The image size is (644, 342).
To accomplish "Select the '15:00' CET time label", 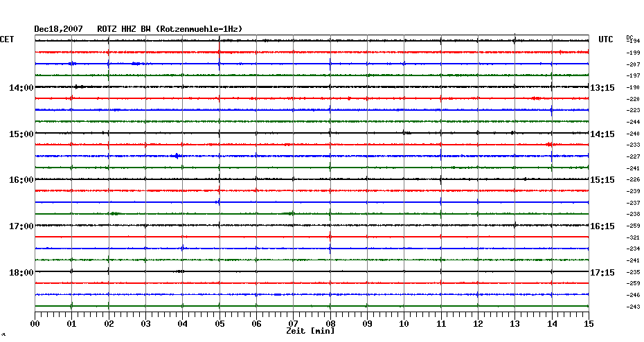I will click(x=21, y=134).
